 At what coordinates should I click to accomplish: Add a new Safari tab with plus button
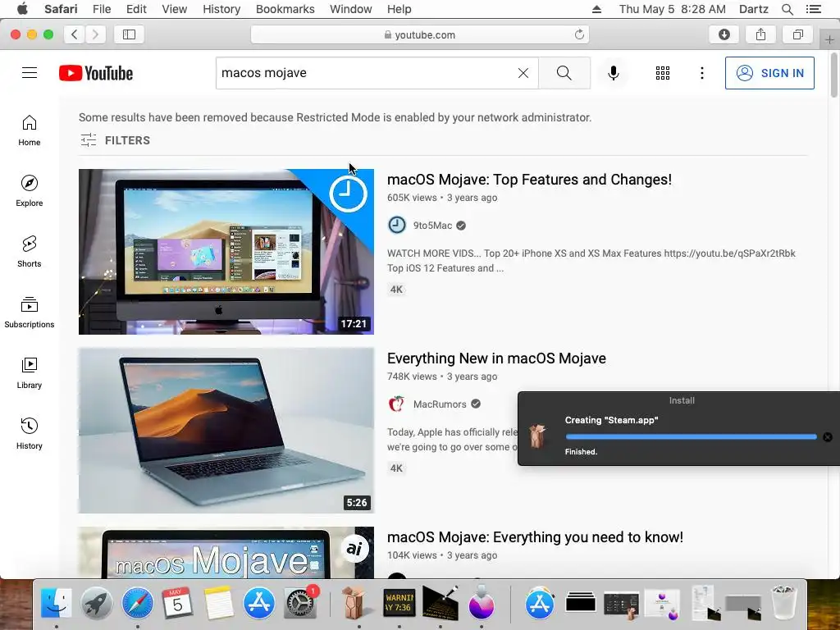point(829,39)
